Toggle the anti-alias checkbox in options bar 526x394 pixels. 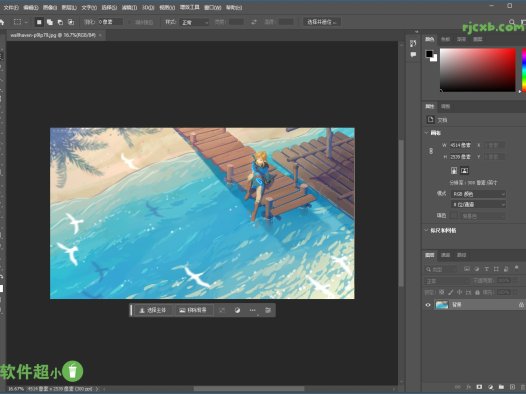(x=131, y=22)
